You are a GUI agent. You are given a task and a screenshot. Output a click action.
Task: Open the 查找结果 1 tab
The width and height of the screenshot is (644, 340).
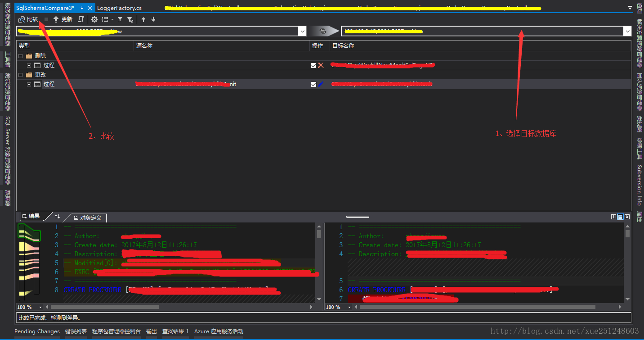175,331
